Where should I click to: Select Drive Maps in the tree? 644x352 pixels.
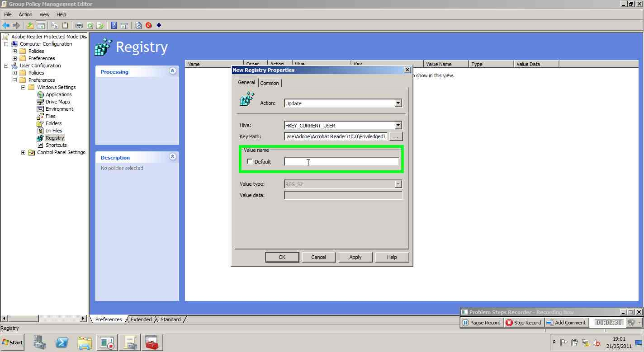point(57,102)
